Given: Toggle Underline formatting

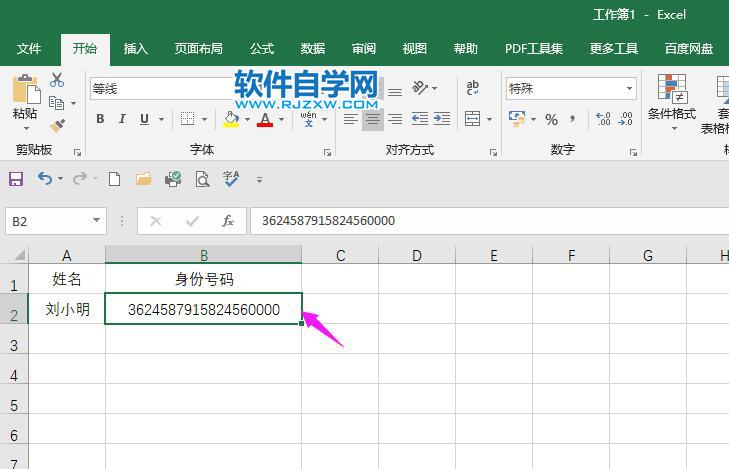Looking at the screenshot, I should pos(145,119).
